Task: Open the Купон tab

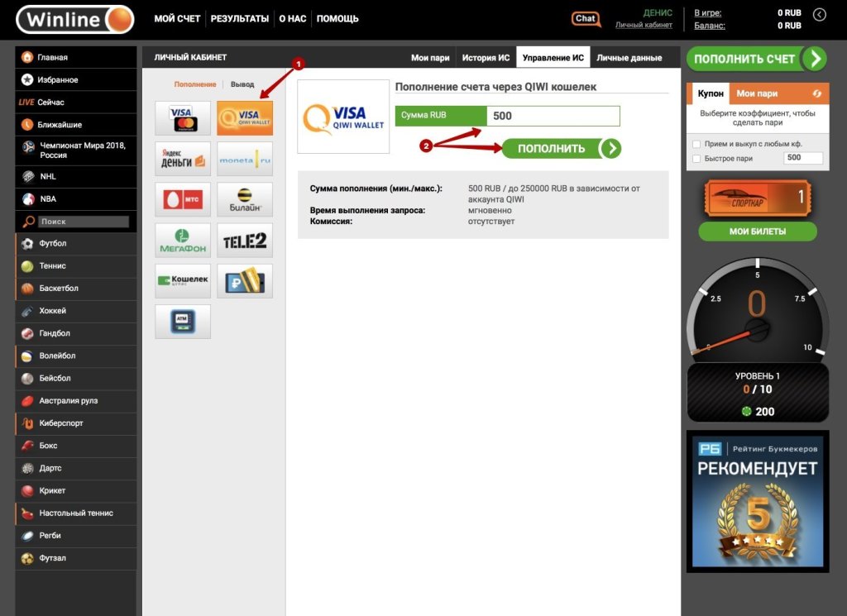Action: [x=711, y=93]
